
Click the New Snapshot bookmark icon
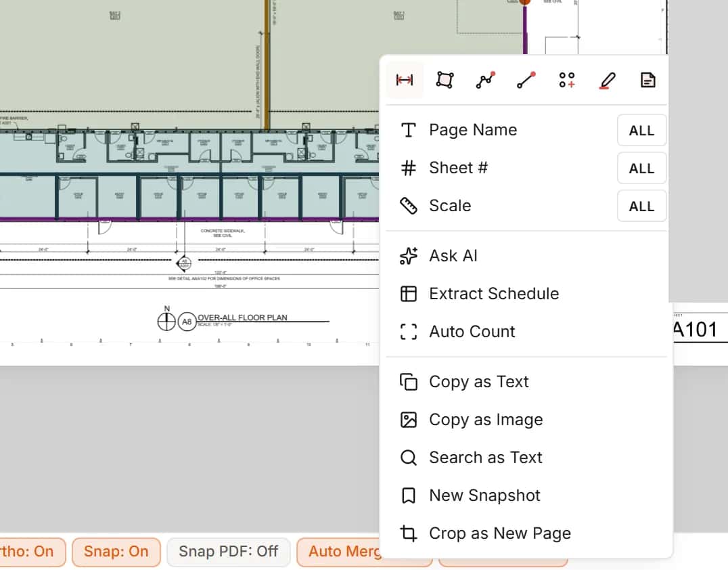(409, 496)
